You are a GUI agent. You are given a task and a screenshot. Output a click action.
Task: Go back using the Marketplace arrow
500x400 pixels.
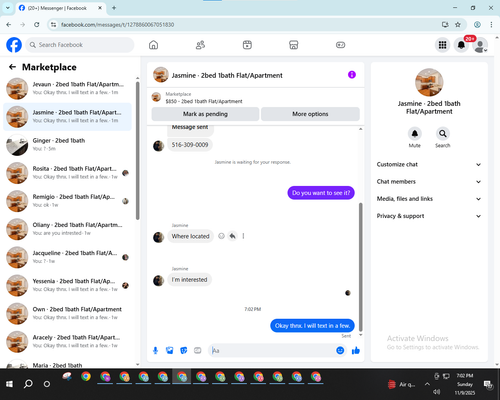(x=12, y=67)
